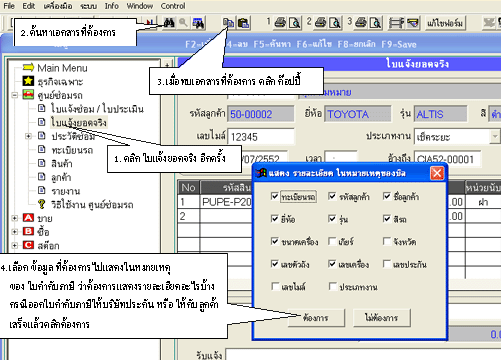Click the copy document toolbar icon
Image resolution: width=501 pixels, height=360 pixels.
(229, 23)
